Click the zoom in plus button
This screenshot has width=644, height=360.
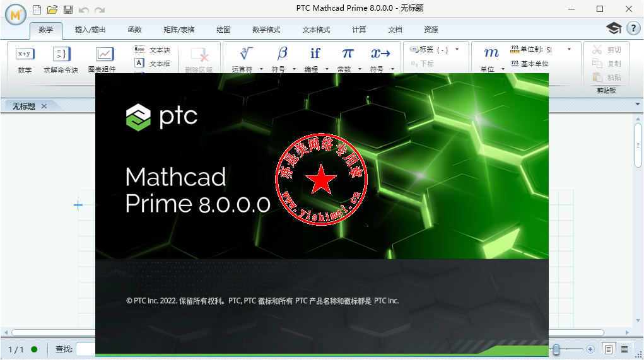590,349
